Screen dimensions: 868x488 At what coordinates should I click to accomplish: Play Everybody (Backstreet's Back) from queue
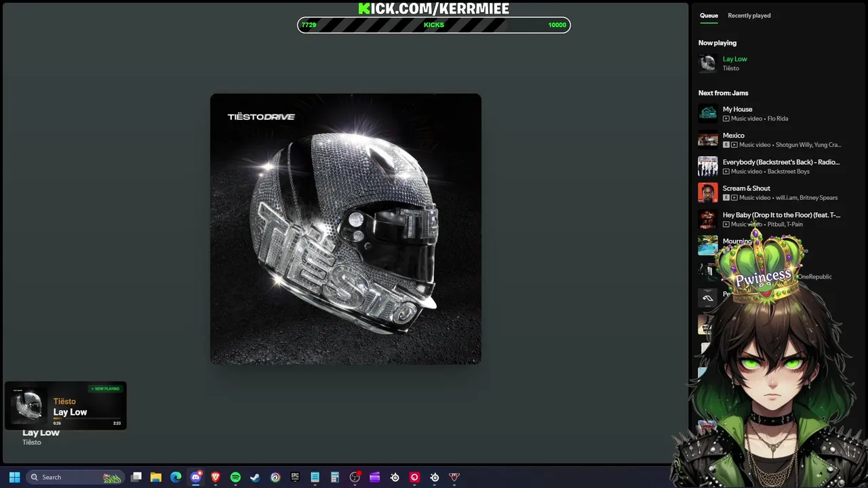click(781, 162)
